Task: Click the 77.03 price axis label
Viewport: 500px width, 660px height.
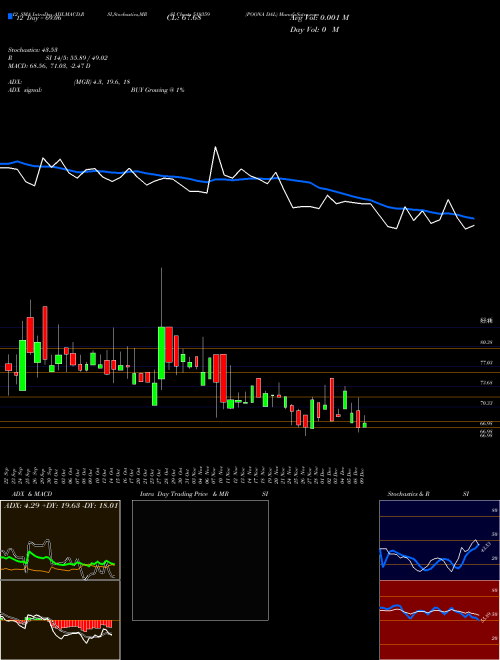Action: 486,362
